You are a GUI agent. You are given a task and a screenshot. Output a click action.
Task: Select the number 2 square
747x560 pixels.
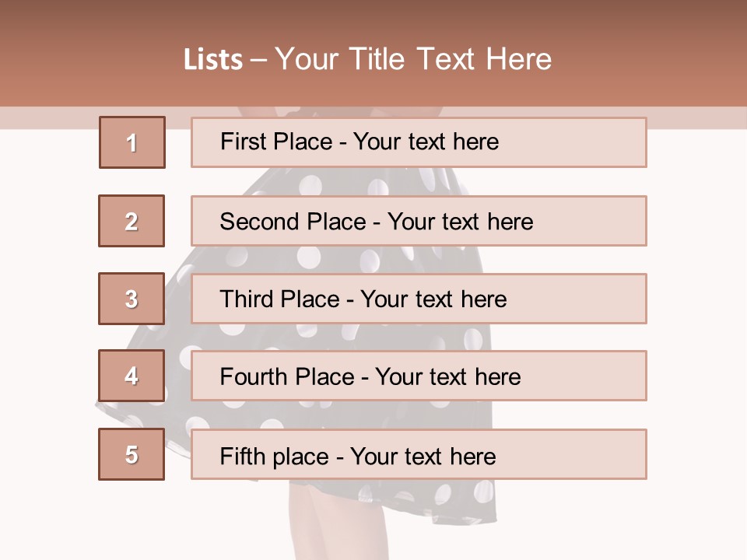[132, 221]
